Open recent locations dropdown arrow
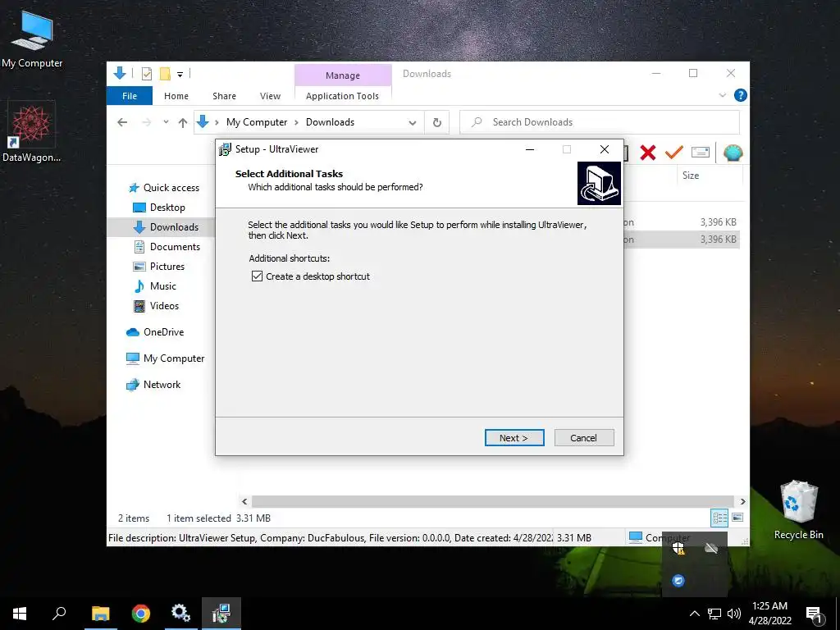Screen dimensions: 840x630 coord(166,122)
